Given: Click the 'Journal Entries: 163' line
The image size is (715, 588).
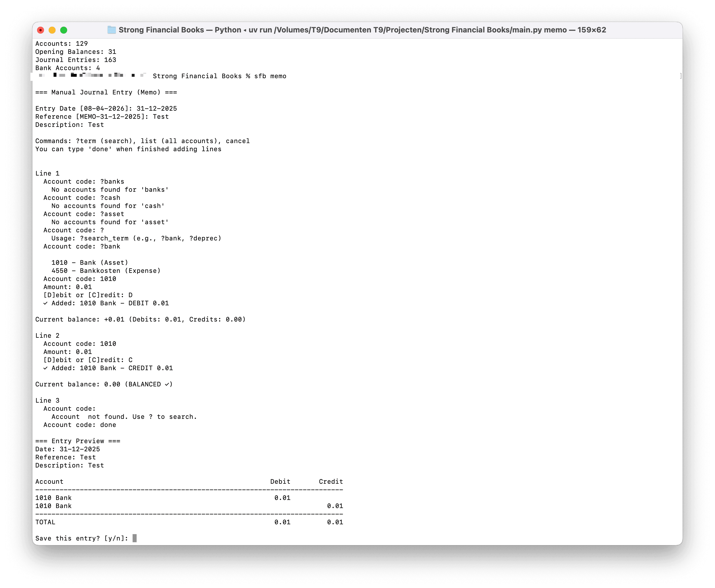Looking at the screenshot, I should (x=76, y=60).
